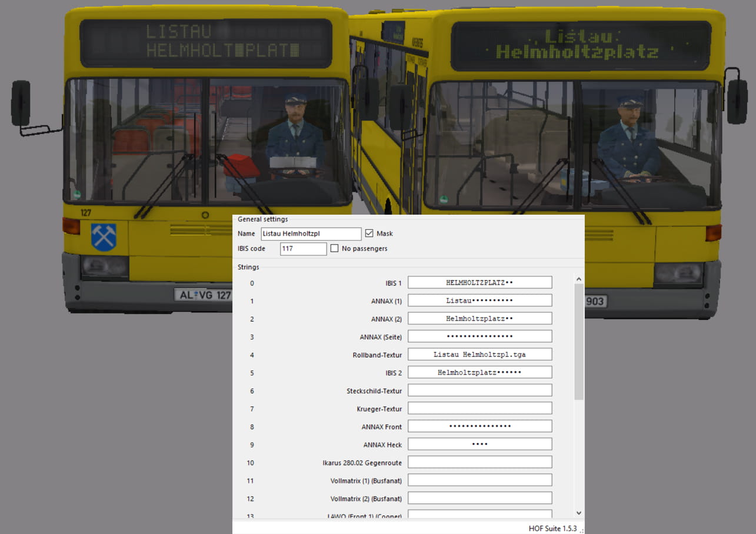Click the strings list scrollbar thumb
Viewport: 756px width, 534px height.
pyautogui.click(x=579, y=341)
